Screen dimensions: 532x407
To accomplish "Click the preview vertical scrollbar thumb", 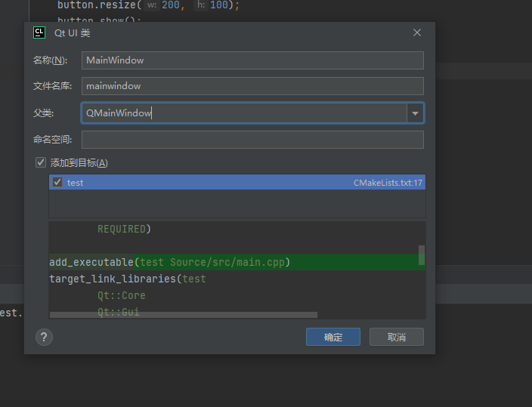I will tap(422, 255).
